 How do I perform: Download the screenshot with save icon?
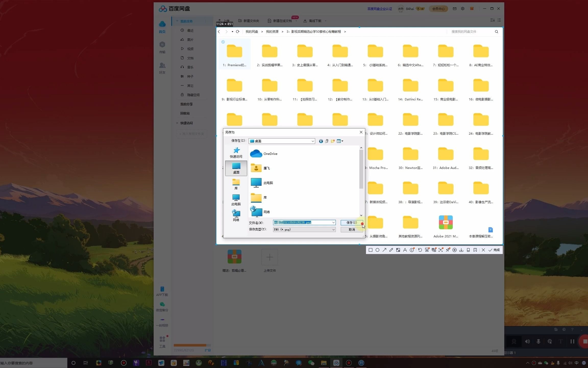click(461, 250)
